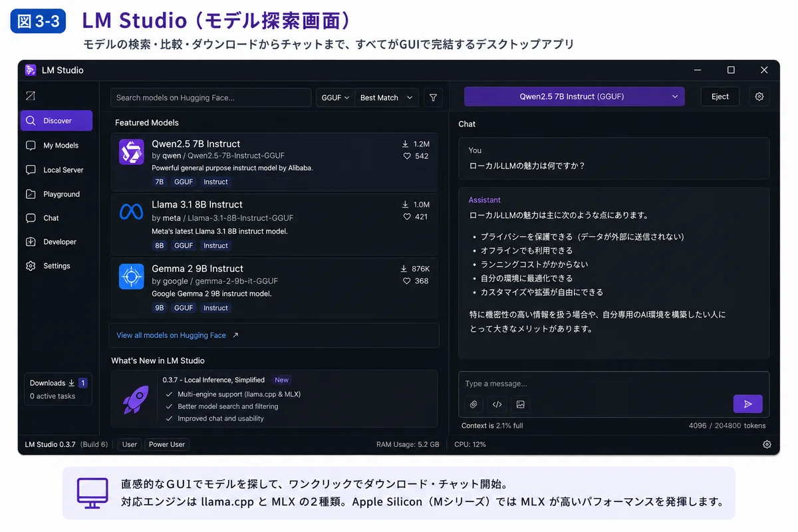Image resolution: width=798 pixels, height=532 pixels.
Task: Click the external-link arrow after Hugging Face link
Action: 235,335
